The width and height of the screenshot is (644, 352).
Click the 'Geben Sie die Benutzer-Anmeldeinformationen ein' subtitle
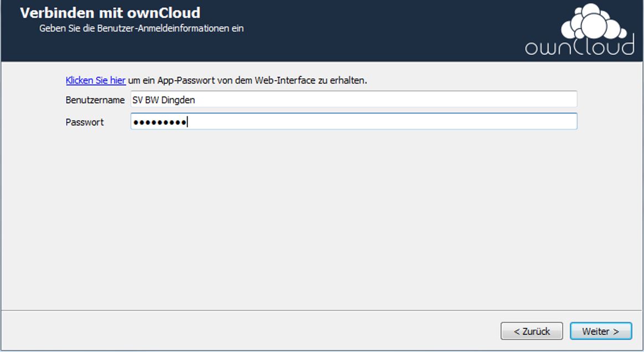coord(141,28)
